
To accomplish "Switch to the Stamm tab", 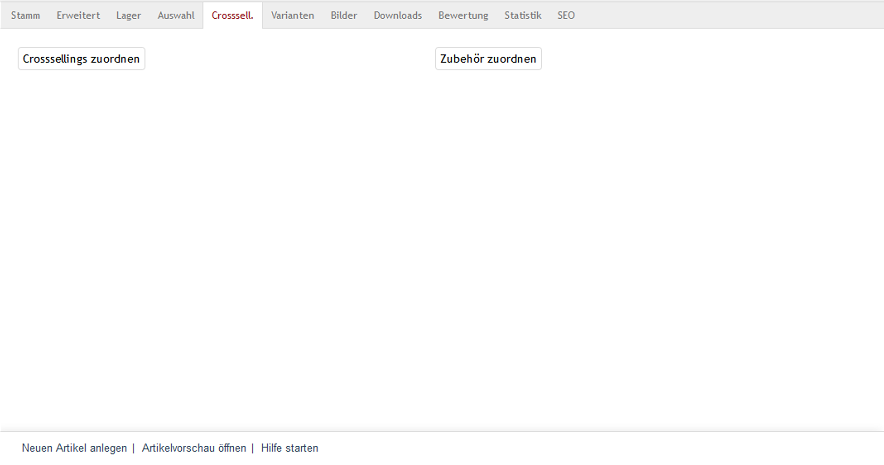I will click(x=25, y=16).
